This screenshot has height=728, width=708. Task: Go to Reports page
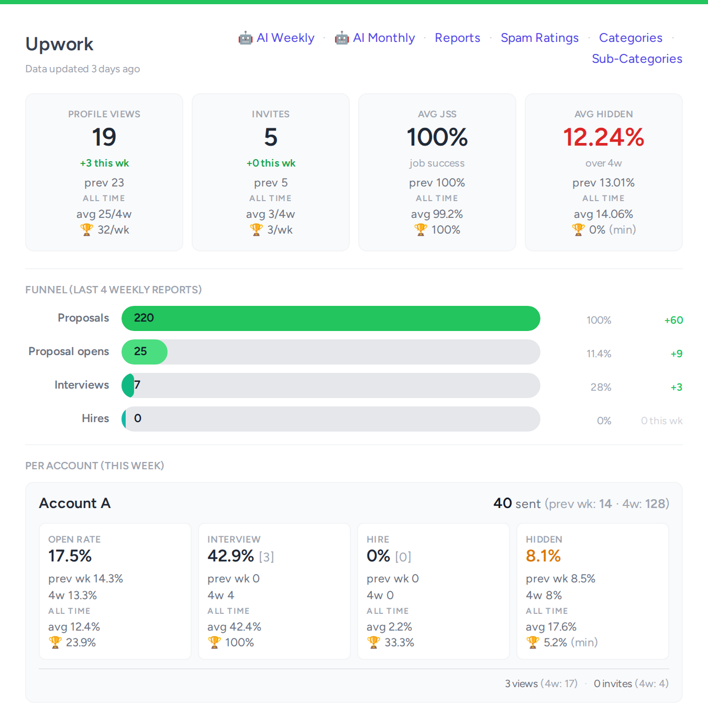[x=457, y=38]
